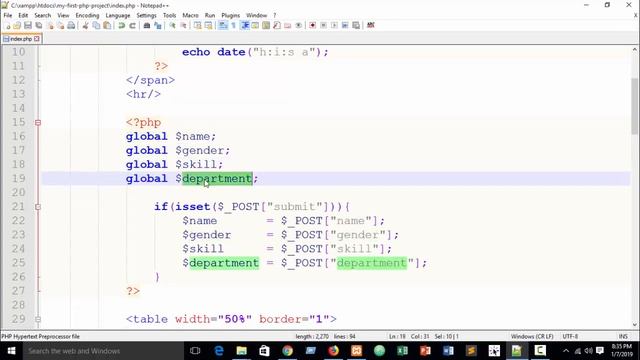Viewport: 640px width, 360px height.
Task: Collapse the if block at line 21
Action: tap(38, 207)
